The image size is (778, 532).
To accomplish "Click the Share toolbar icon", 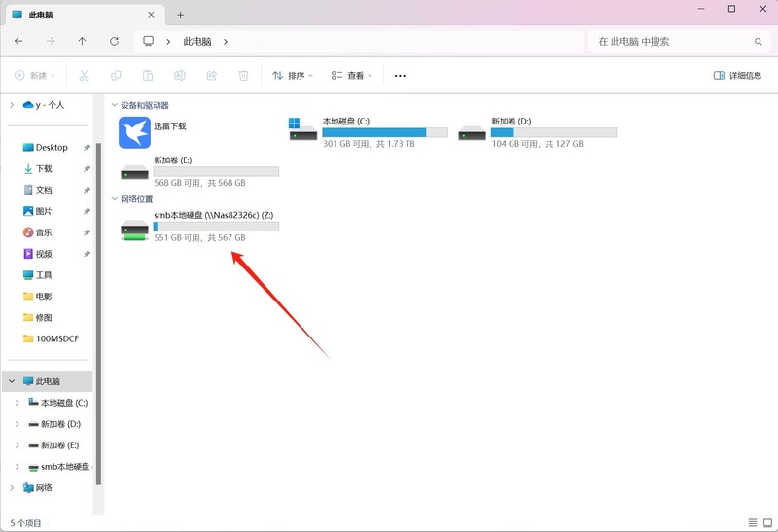I will pos(212,76).
